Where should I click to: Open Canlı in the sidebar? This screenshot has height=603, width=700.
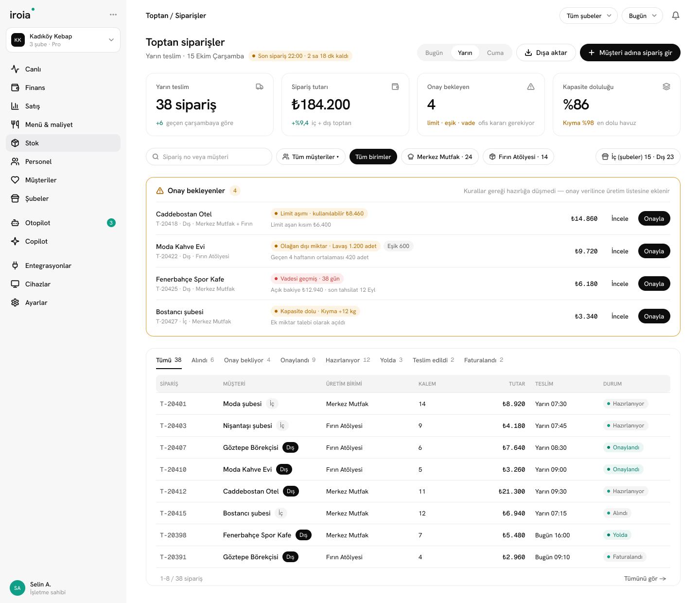click(63, 69)
